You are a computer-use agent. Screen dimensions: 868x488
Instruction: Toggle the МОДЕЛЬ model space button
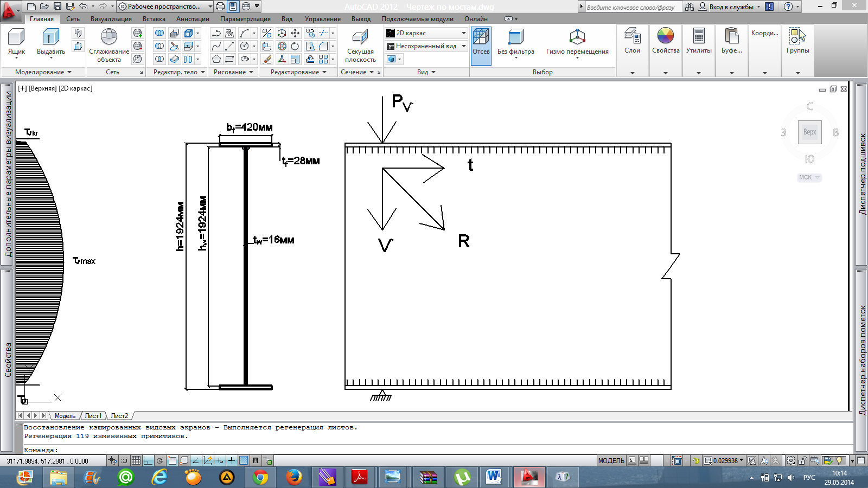coord(611,460)
